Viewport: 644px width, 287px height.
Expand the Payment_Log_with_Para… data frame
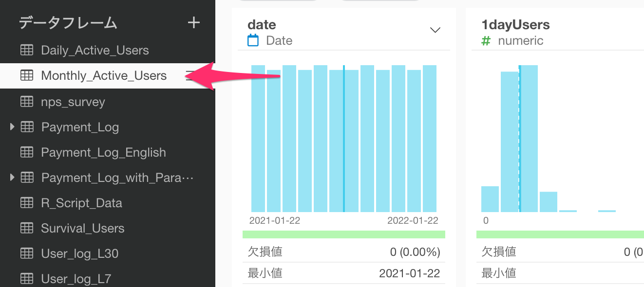(12, 178)
